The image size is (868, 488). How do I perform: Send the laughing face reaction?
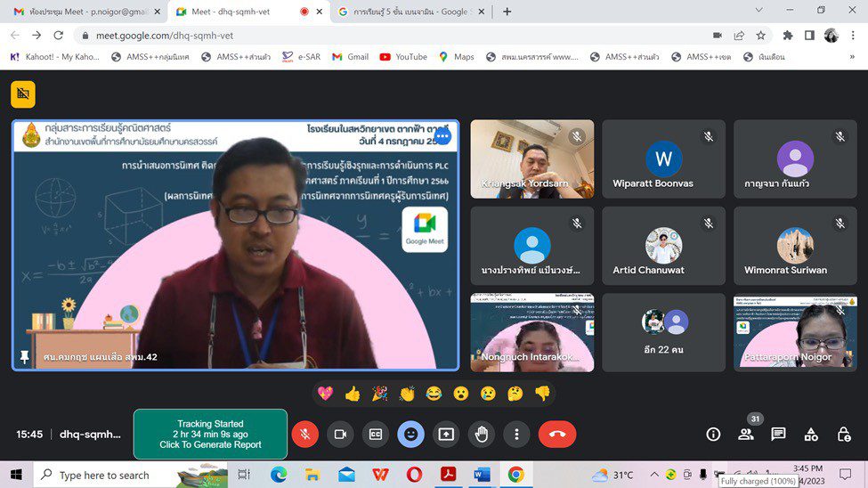(434, 394)
